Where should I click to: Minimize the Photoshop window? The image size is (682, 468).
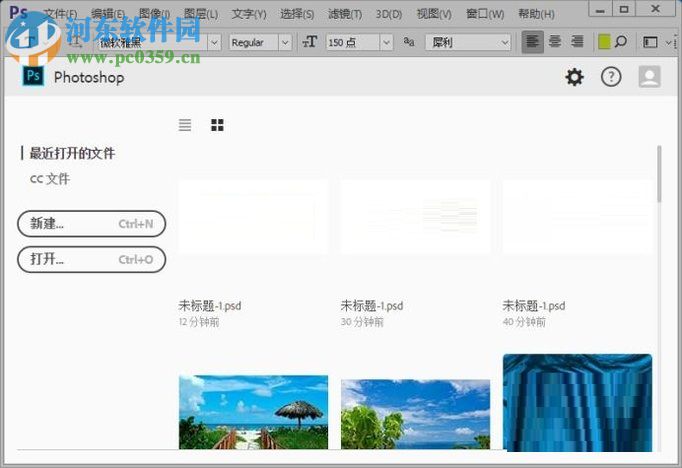pyautogui.click(x=600, y=9)
